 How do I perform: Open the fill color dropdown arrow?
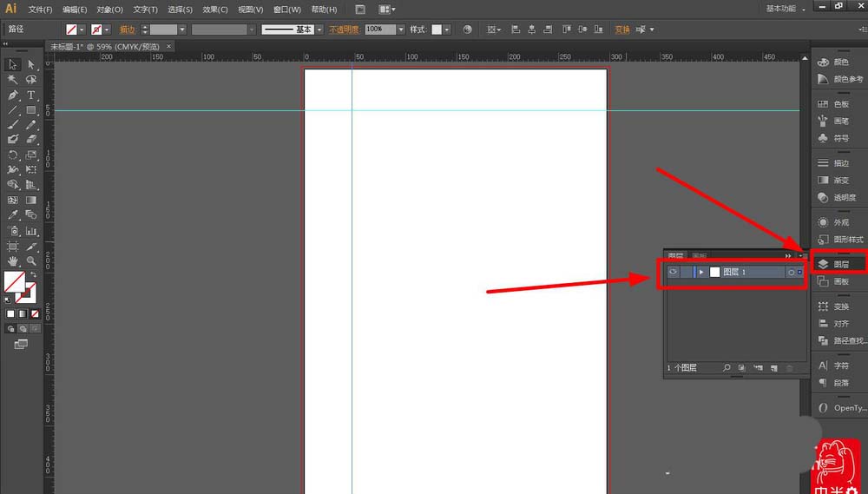coord(82,30)
